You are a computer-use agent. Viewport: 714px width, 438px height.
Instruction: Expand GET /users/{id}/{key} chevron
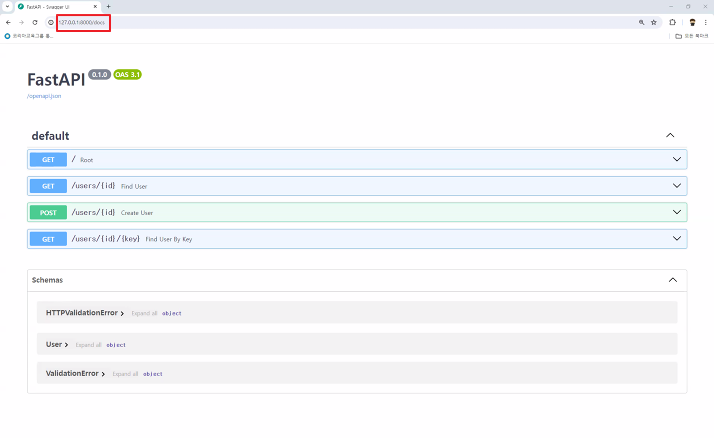pyautogui.click(x=677, y=239)
